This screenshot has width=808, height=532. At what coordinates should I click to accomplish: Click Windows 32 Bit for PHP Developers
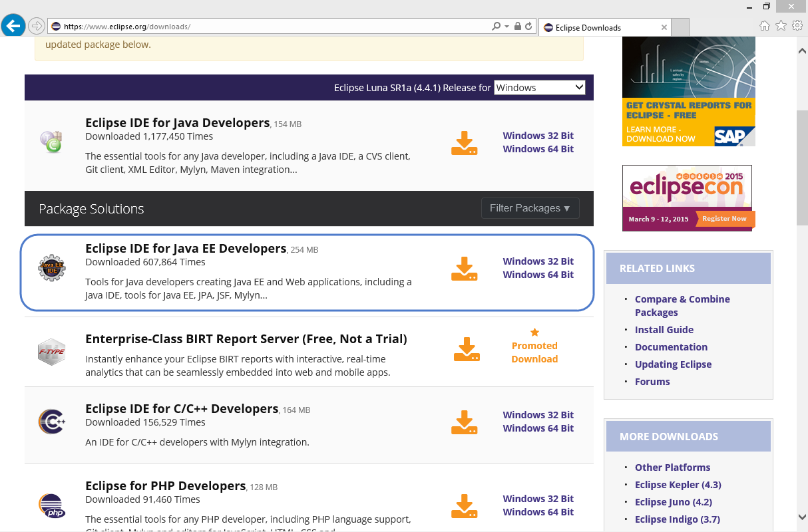click(538, 499)
